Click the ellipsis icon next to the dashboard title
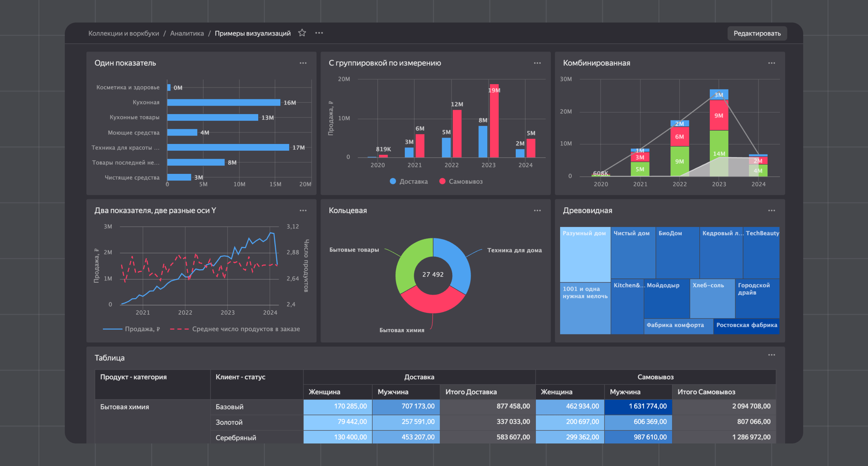This screenshot has width=868, height=466. [319, 33]
